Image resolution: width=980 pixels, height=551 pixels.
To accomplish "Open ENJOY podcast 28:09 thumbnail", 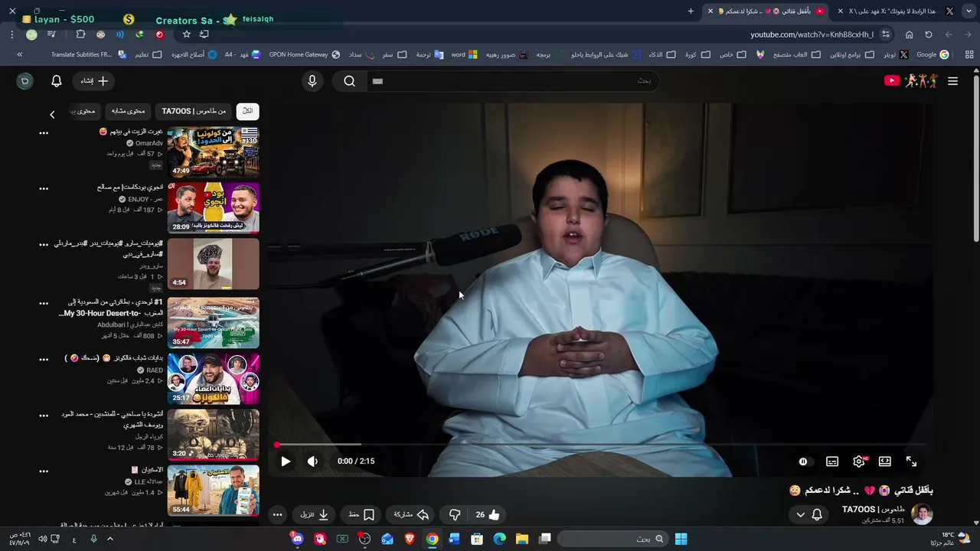I will click(213, 207).
